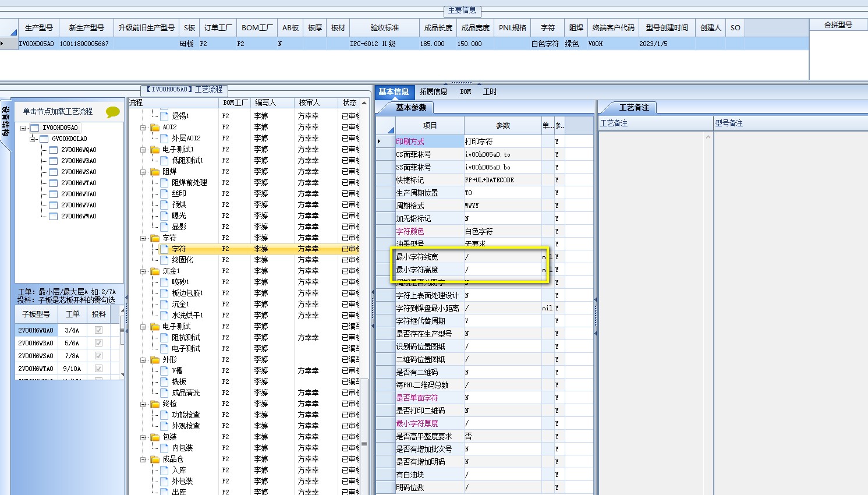Select the 2V00H6WTA0 row's 9/10A cell

(72, 369)
